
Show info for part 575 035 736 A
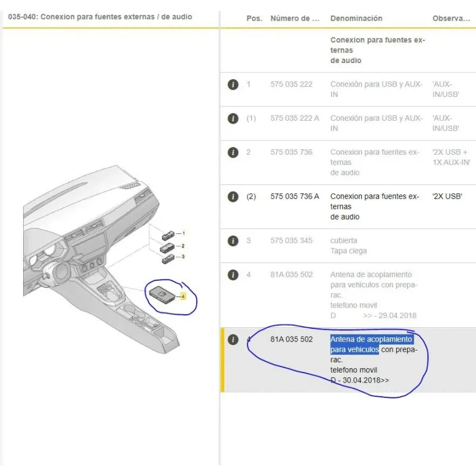click(233, 196)
